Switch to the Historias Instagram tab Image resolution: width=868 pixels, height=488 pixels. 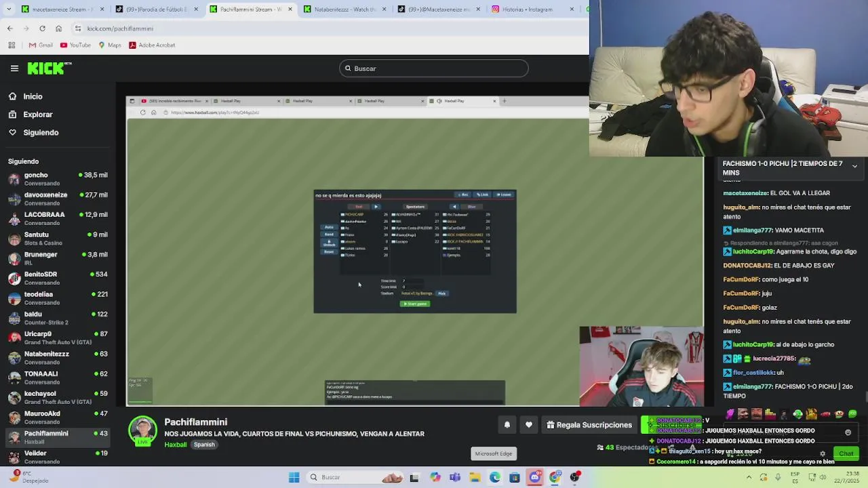tap(532, 9)
